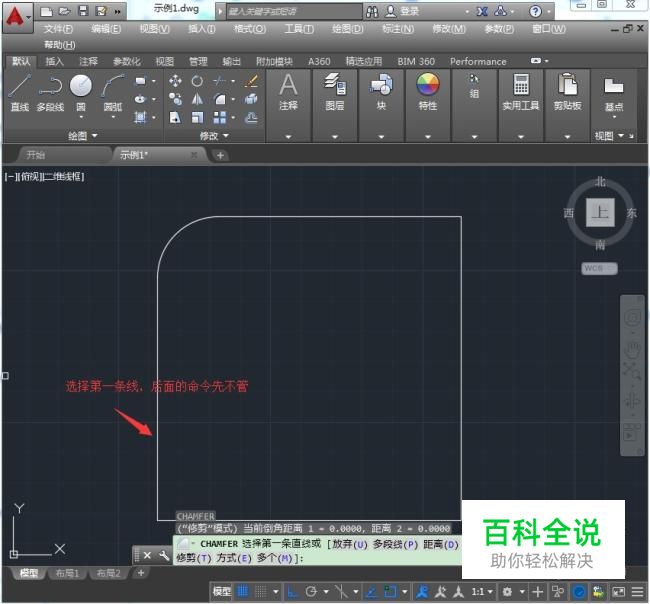Select the Mirror tool icon

coord(197,99)
